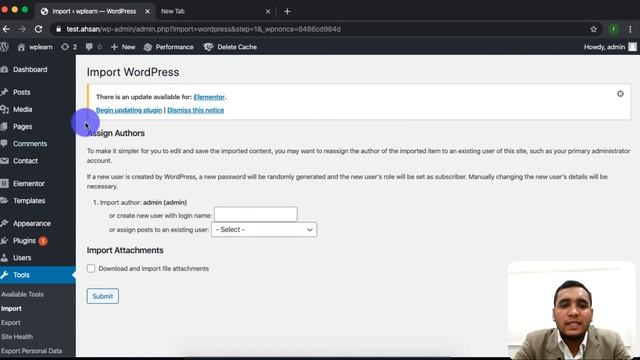Open Comments in the sidebar
640x360 pixels.
pyautogui.click(x=30, y=144)
